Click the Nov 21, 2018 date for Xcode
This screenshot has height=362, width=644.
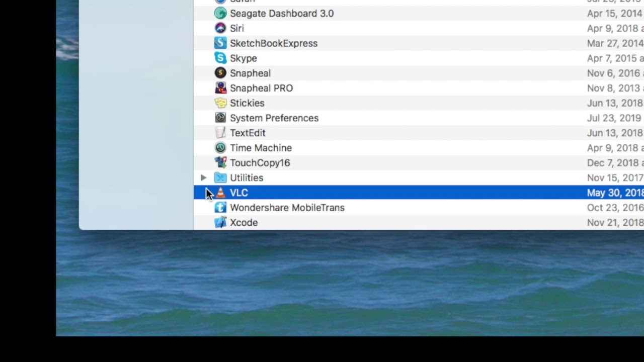615,223
